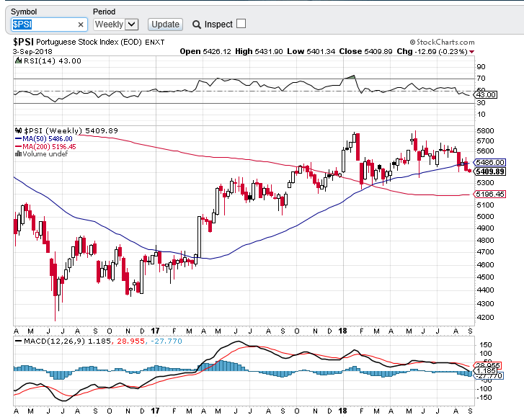Click the $PSI (Weekly) candlestick legend icon
This screenshot has width=524, height=420.
pos(18,130)
